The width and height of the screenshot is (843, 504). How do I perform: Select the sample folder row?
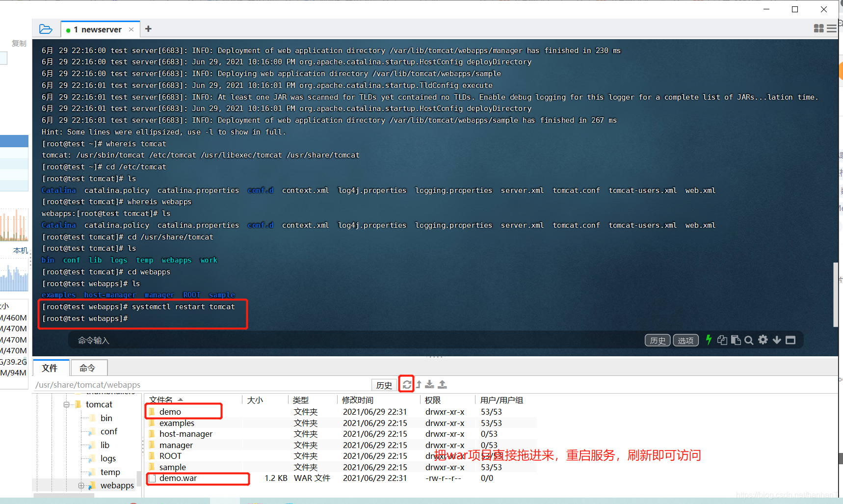(x=341, y=467)
